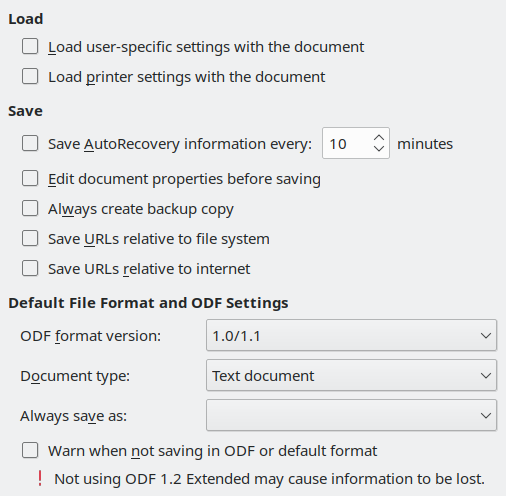Increase AutoRecovery minutes with up arrow
The height and width of the screenshot is (496, 506).
(x=379, y=138)
